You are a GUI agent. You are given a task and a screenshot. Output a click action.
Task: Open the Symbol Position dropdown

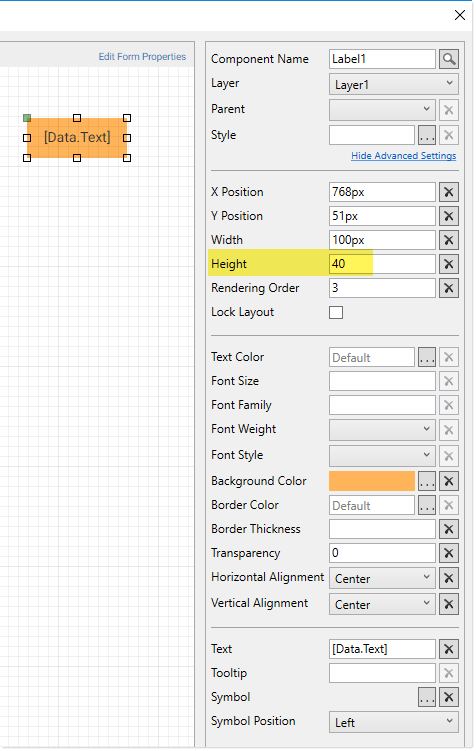pos(394,722)
